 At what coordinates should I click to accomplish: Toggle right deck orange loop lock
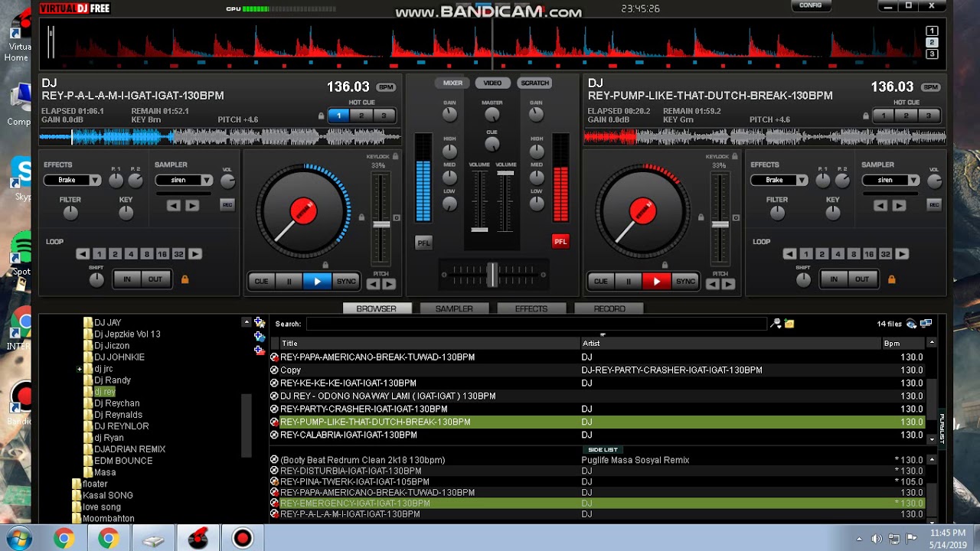coord(891,279)
